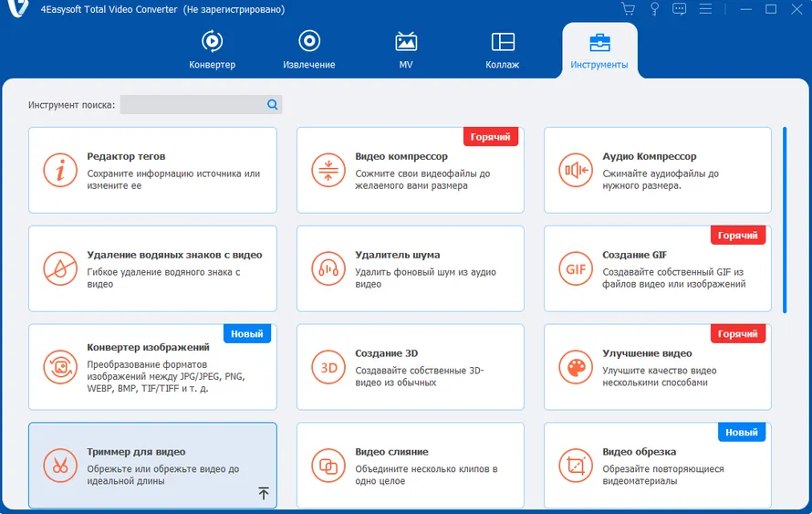Viewport: 812px width, 514px height.
Task: Open Видео слияние title
Action: (x=391, y=452)
